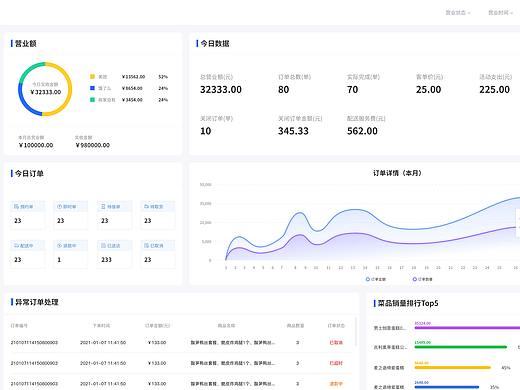Click the 订单状态 column header
The image size is (520, 390).
(x=336, y=326)
